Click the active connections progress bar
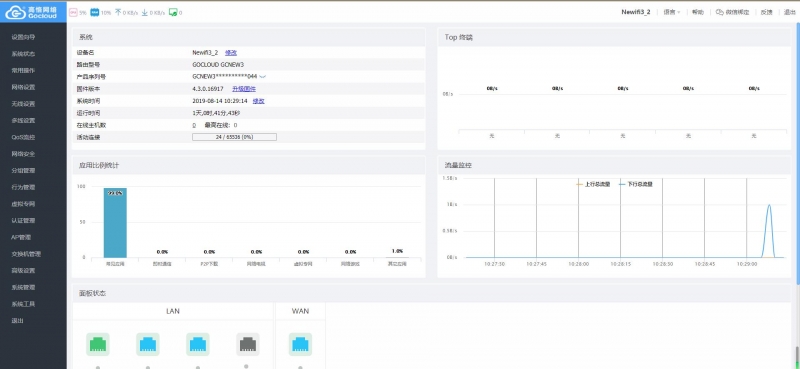This screenshot has height=369, width=800. pyautogui.click(x=234, y=137)
